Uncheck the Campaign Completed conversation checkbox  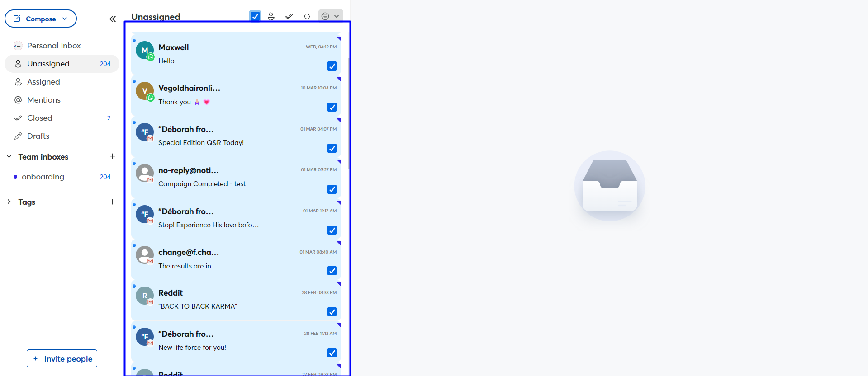[x=332, y=189]
